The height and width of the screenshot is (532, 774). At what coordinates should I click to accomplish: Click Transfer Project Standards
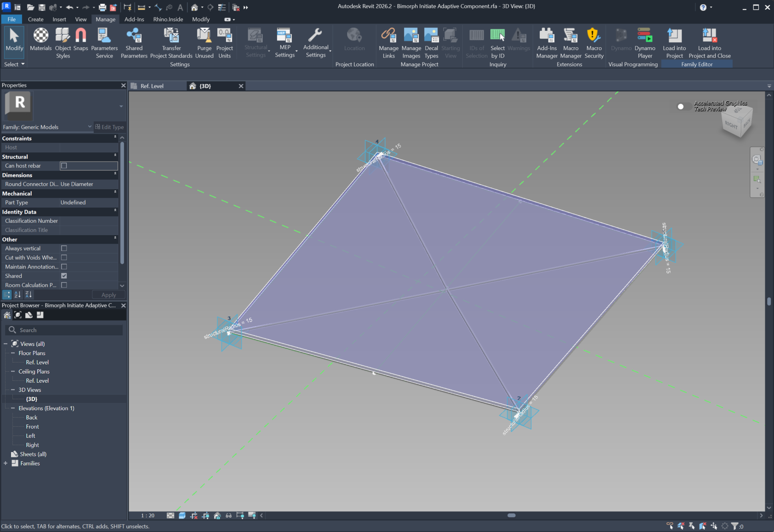[x=171, y=43]
